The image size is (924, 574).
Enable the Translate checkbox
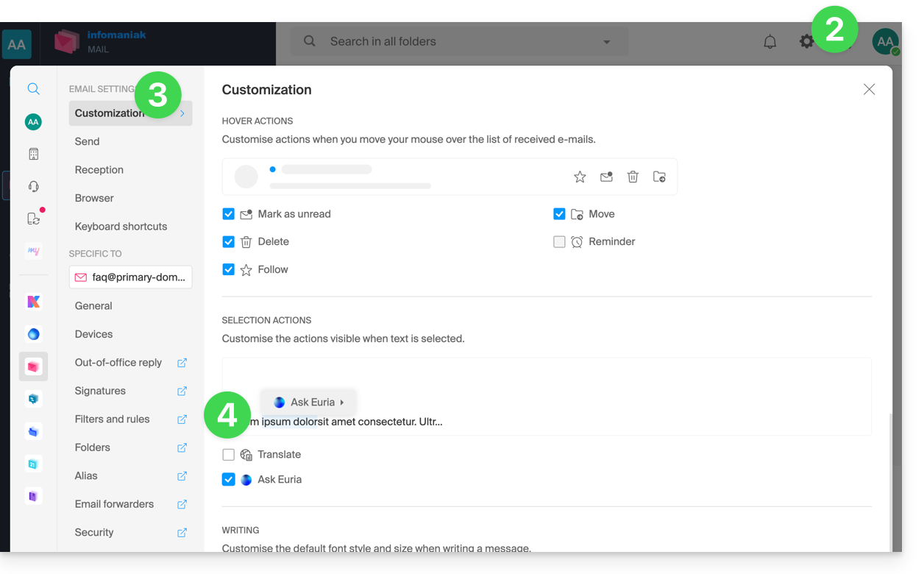point(228,455)
